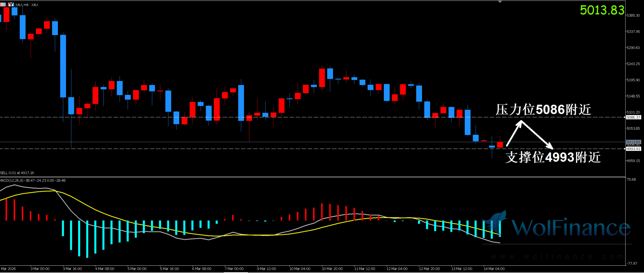Click the 5243.25 level on price scale

633,64
